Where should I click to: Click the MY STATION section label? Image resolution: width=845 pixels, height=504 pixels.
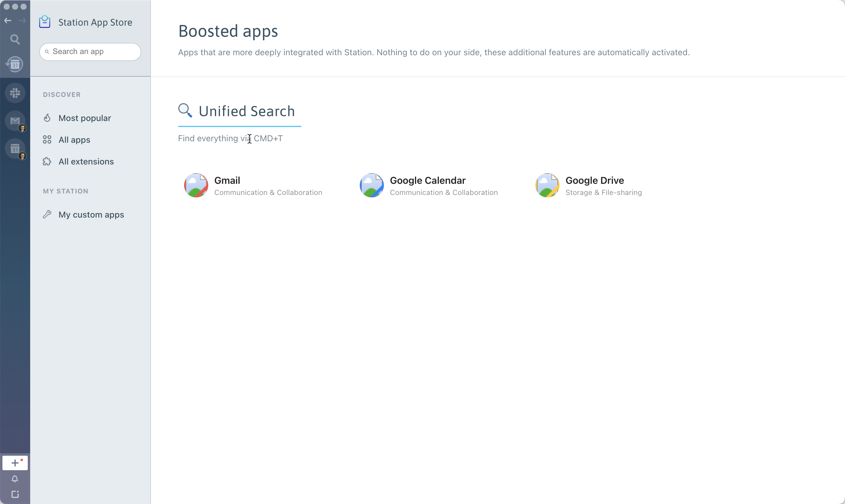(x=65, y=191)
